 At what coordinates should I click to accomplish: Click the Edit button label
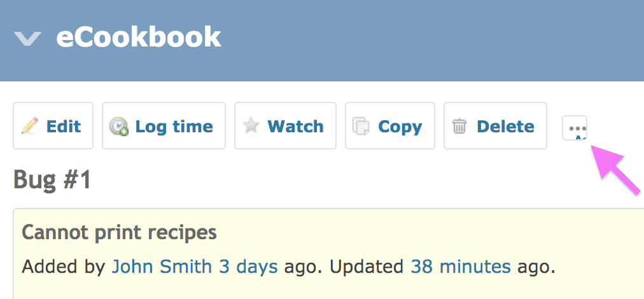64,126
